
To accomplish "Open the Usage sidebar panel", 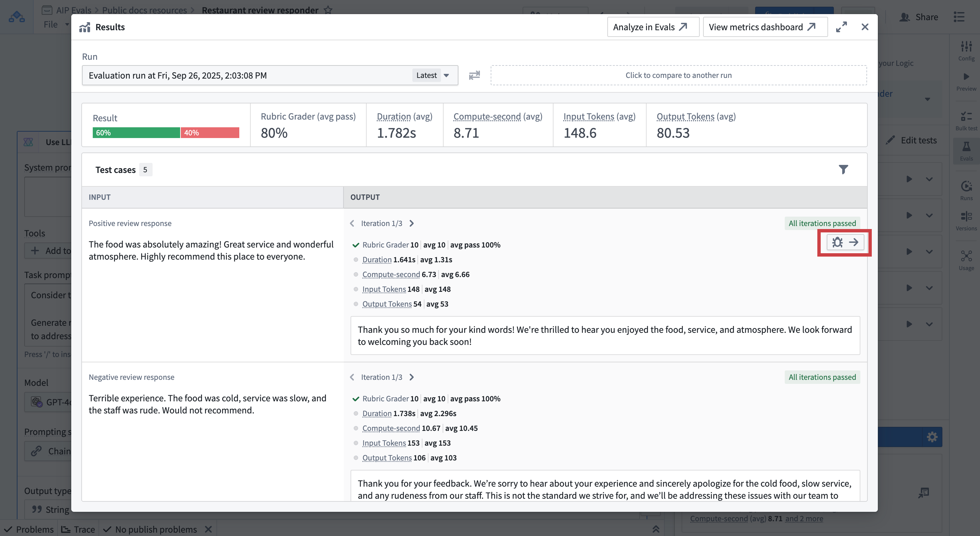I will pyautogui.click(x=966, y=260).
